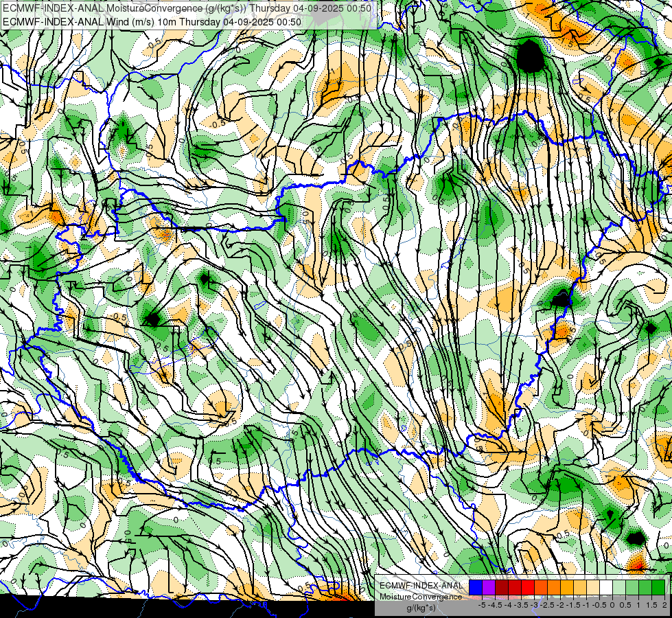Click the -1 tick label on the color scale
Screen dimensions: 672x618
[587, 605]
